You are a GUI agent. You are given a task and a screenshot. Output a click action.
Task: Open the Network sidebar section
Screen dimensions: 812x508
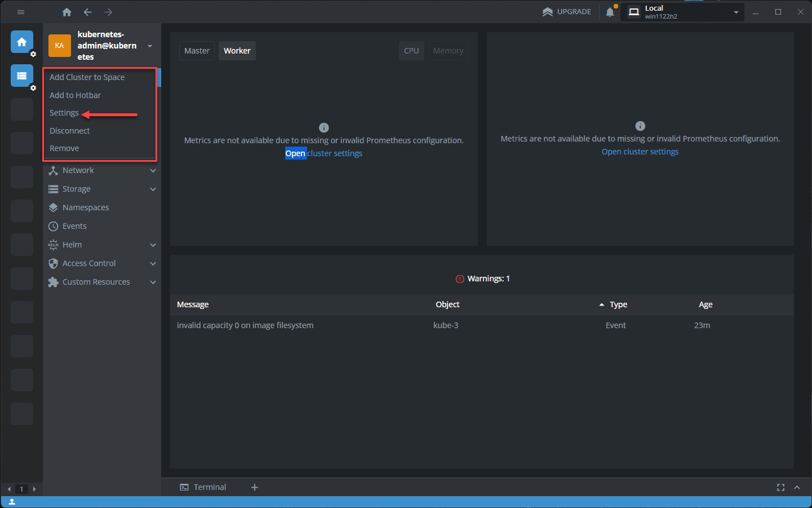(x=78, y=170)
